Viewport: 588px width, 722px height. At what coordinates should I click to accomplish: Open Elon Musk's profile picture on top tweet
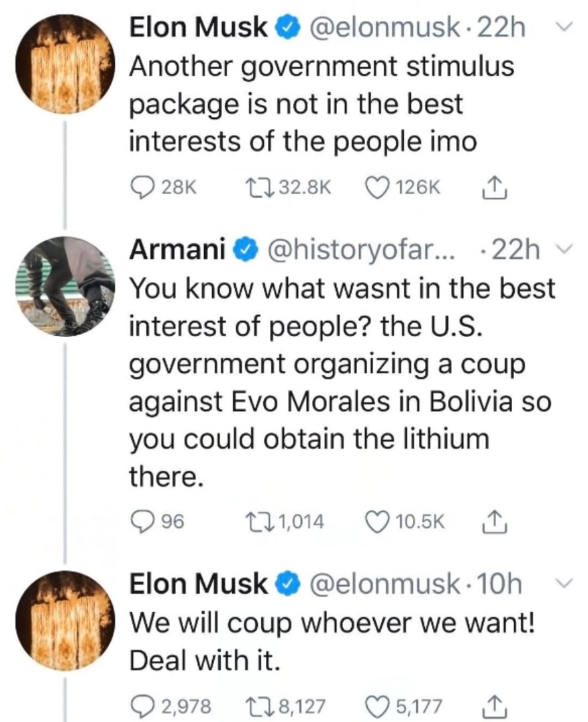pyautogui.click(x=65, y=64)
